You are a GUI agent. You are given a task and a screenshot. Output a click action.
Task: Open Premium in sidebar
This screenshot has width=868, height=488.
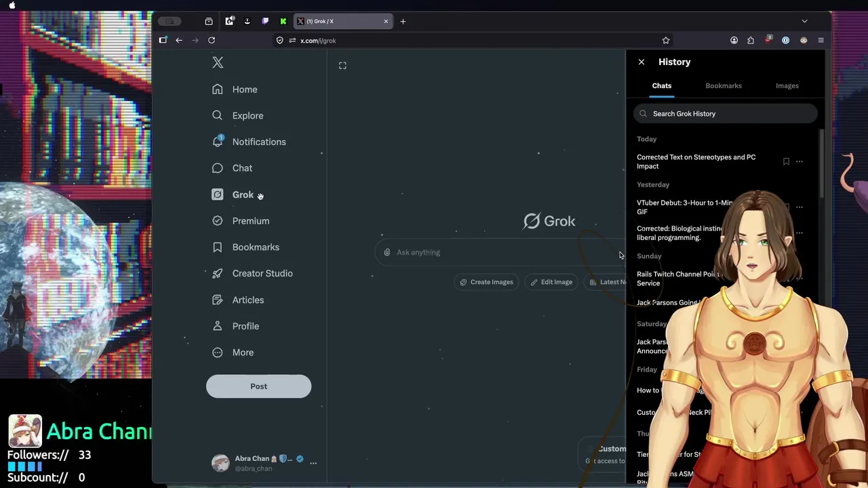coord(251,221)
